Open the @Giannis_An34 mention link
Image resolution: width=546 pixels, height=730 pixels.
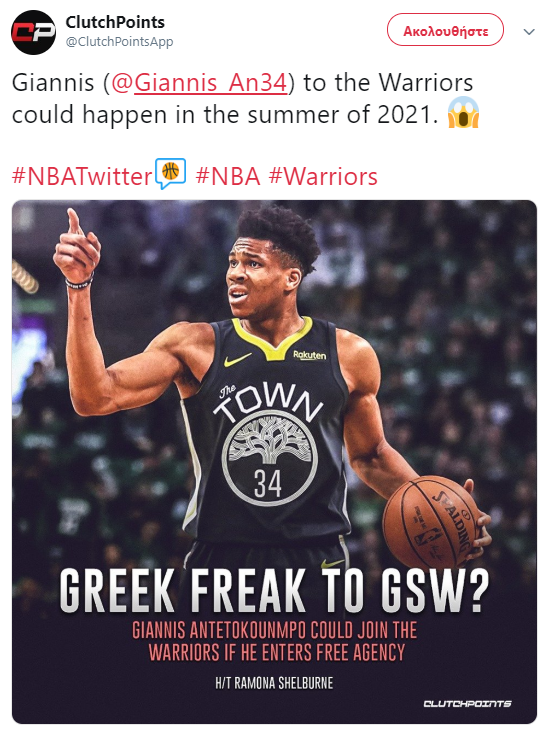199,83
